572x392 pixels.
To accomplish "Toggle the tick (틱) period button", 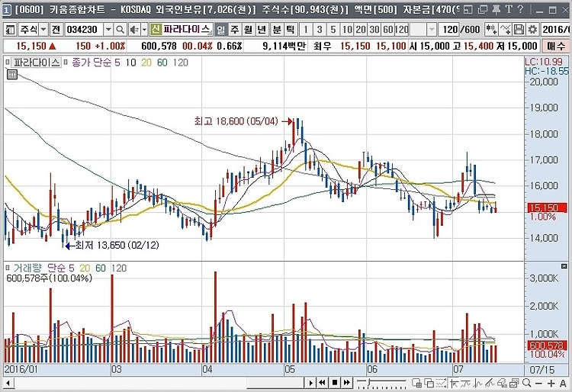I will click(x=291, y=29).
